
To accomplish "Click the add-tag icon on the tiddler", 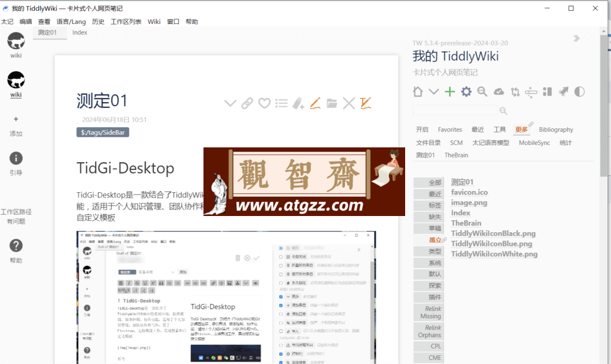I will click(x=298, y=103).
